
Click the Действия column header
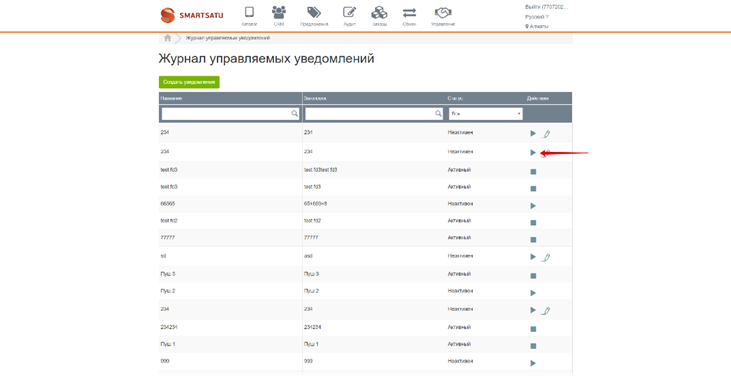tap(538, 98)
